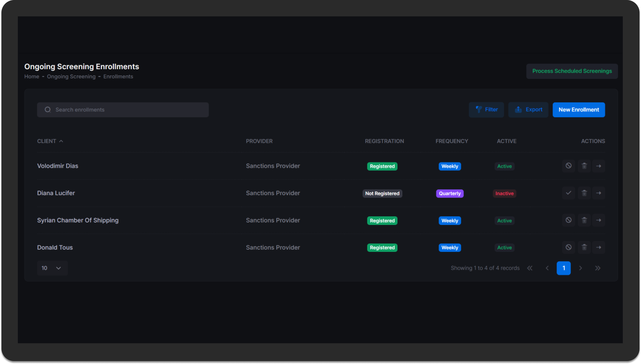Viewport: 641px width, 364px height.
Task: Click Home in the breadcrumb
Action: (x=32, y=76)
